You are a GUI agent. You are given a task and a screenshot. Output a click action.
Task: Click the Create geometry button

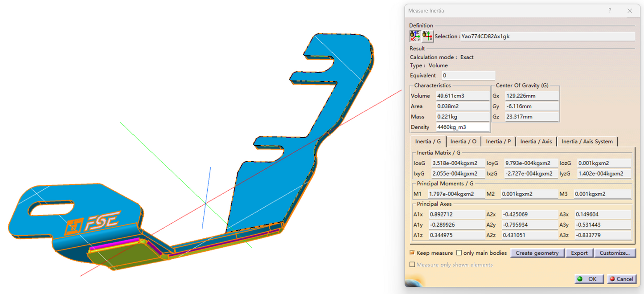(537, 253)
